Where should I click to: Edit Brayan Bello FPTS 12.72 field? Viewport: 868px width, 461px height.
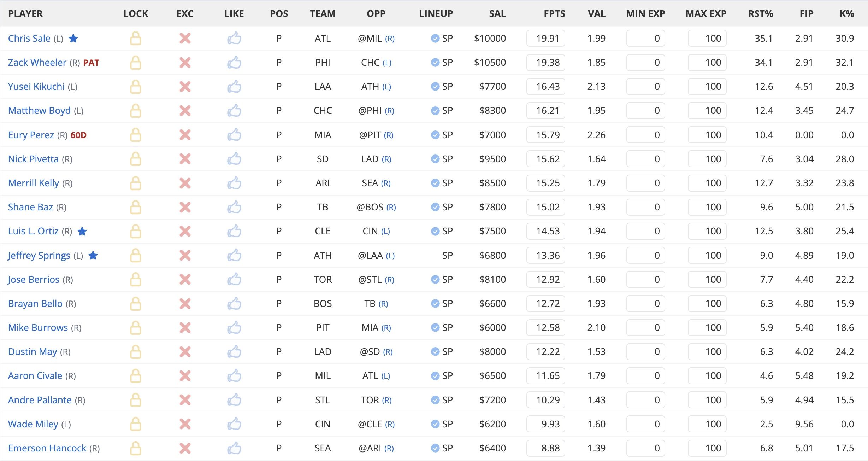546,303
